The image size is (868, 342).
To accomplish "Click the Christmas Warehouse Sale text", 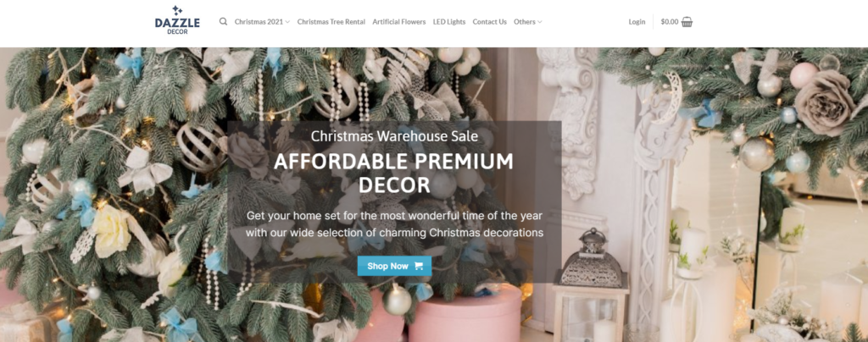I will point(394,136).
